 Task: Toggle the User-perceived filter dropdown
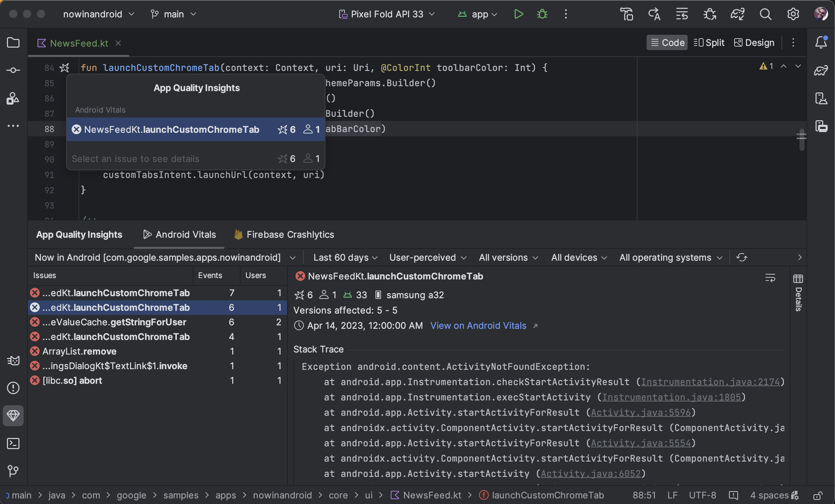point(427,258)
